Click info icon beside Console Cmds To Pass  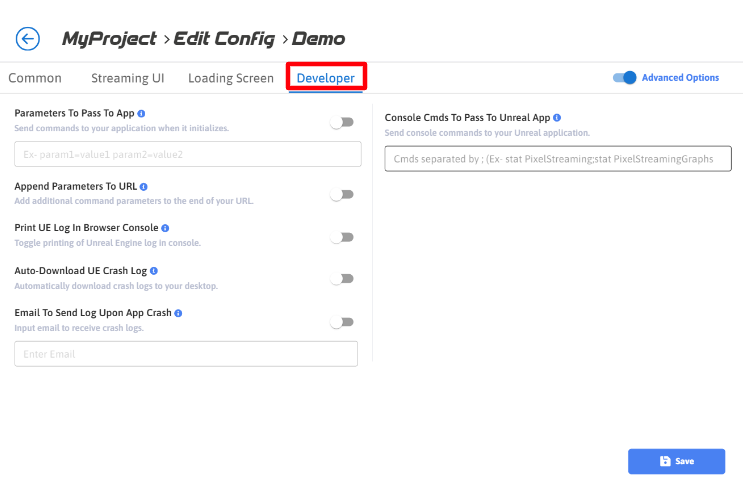(x=557, y=117)
